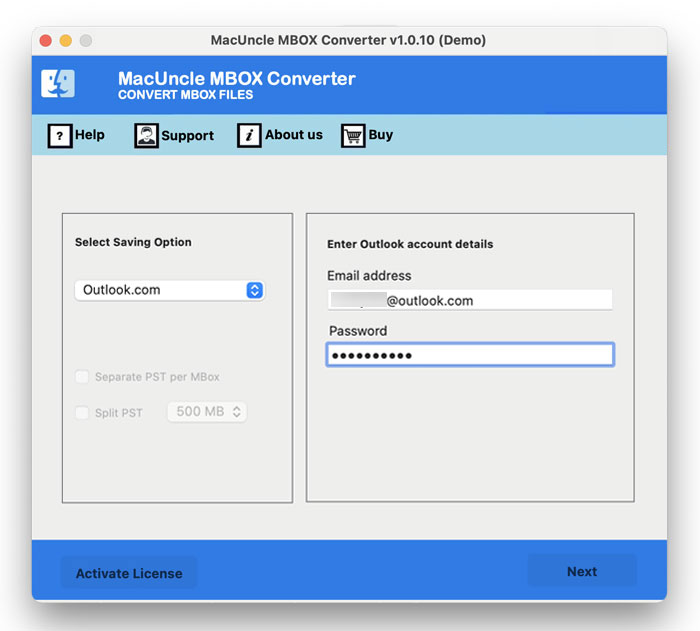Click the 'MacUncle MBOX Converter' banner title

tap(237, 79)
